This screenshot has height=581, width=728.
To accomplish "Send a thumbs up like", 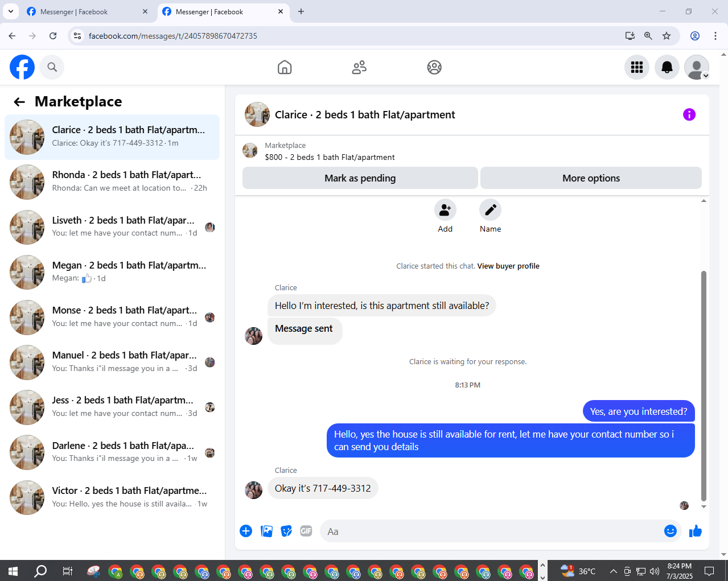I will [x=696, y=531].
